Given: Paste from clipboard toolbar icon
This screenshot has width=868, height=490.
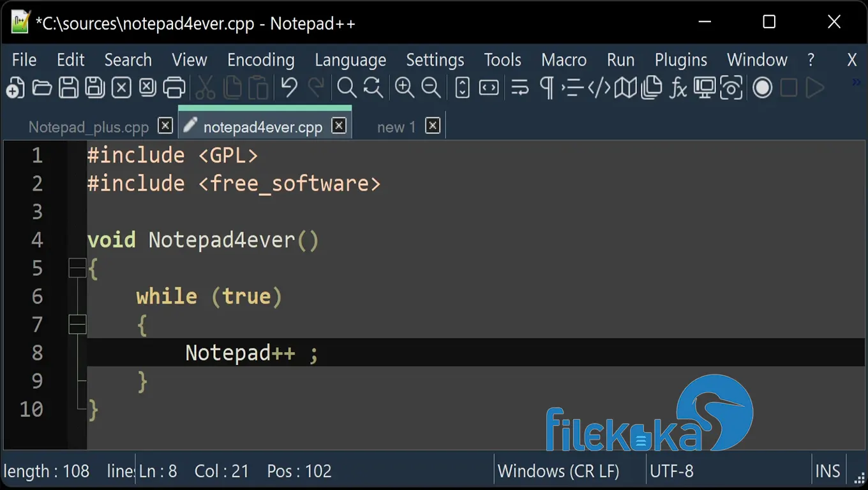Looking at the screenshot, I should tap(258, 87).
